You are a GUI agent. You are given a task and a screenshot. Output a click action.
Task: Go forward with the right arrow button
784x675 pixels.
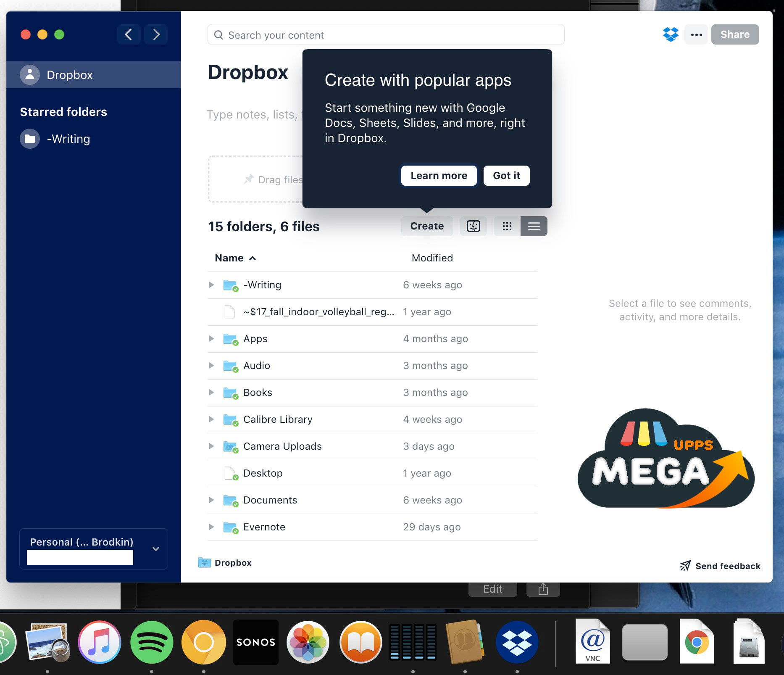[156, 34]
